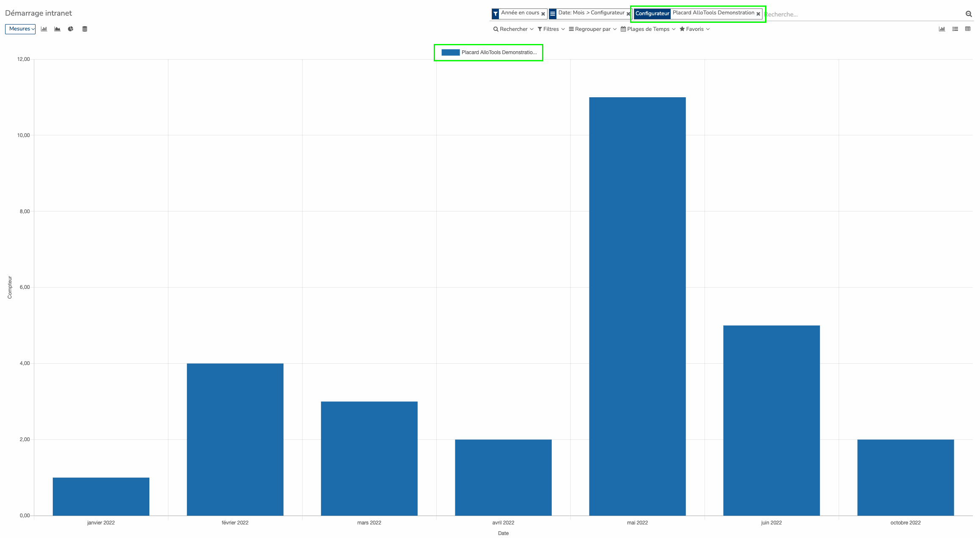Toggle stacked bars icon

[85, 29]
